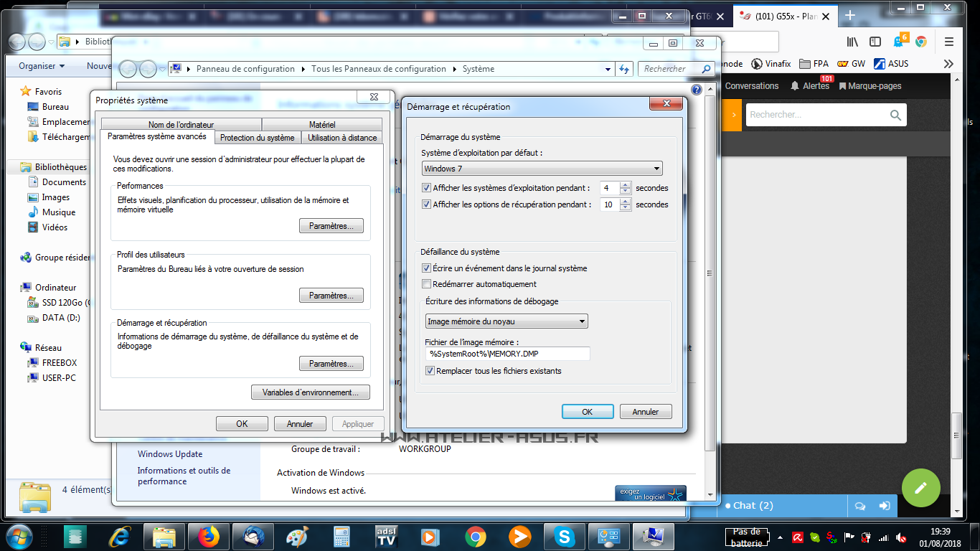
Task: Click the blue help question mark icon
Action: 695,90
